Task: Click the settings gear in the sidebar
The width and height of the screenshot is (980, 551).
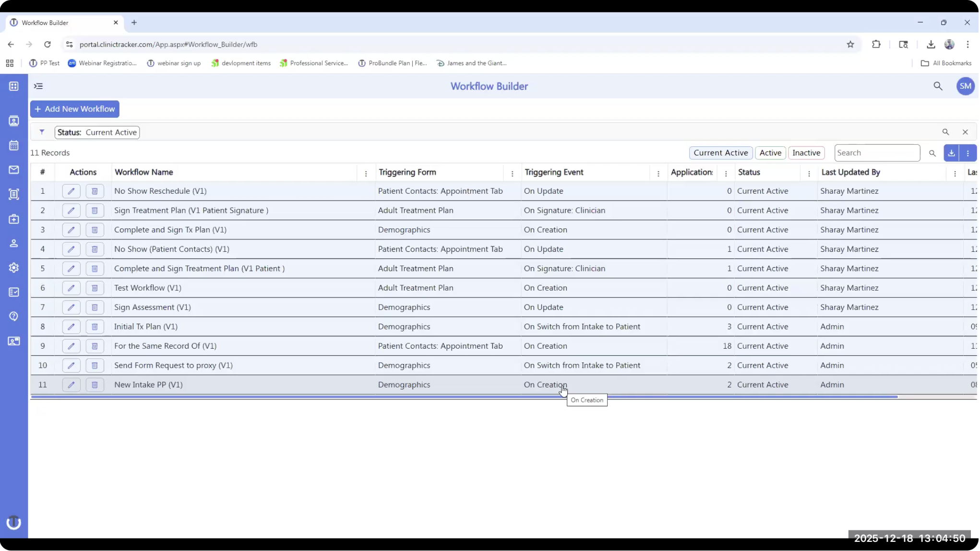Action: coord(13,268)
